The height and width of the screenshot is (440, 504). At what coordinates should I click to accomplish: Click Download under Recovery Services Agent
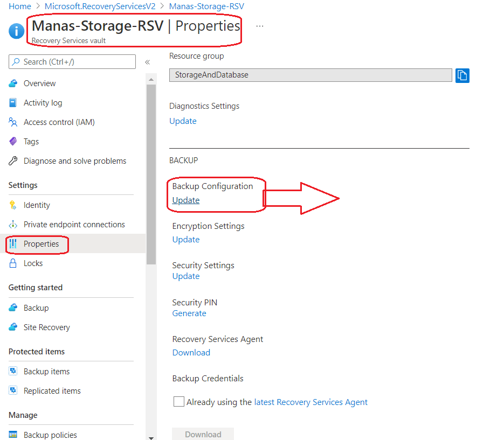tap(191, 352)
